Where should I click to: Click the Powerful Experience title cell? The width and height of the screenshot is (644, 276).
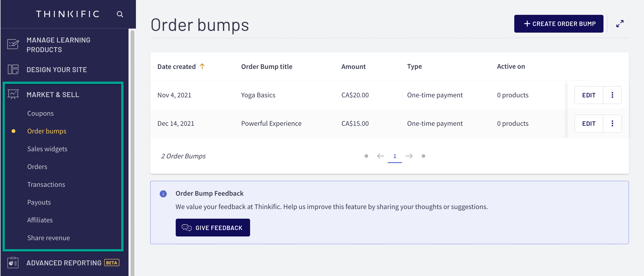tap(271, 124)
